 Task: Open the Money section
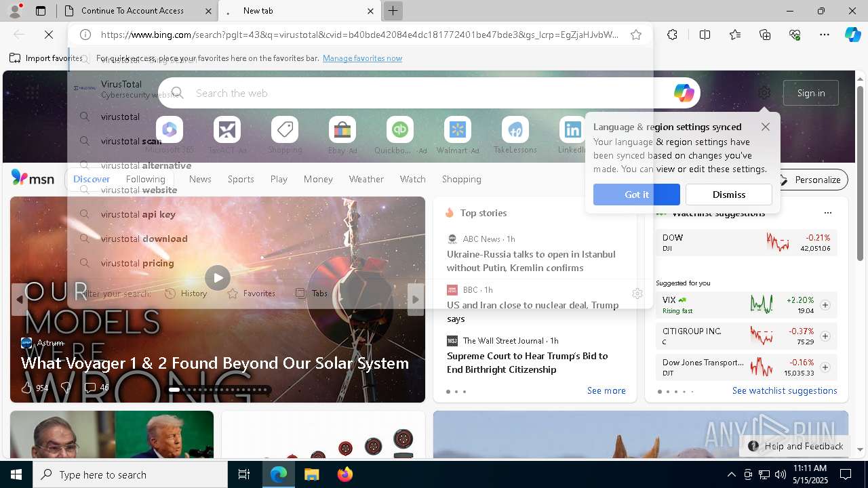tap(318, 179)
